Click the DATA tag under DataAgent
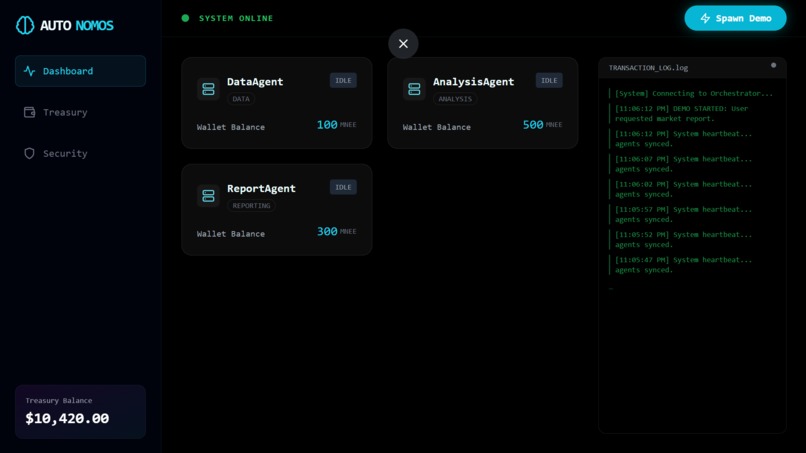Viewport: 806px width, 453px height. [x=241, y=99]
